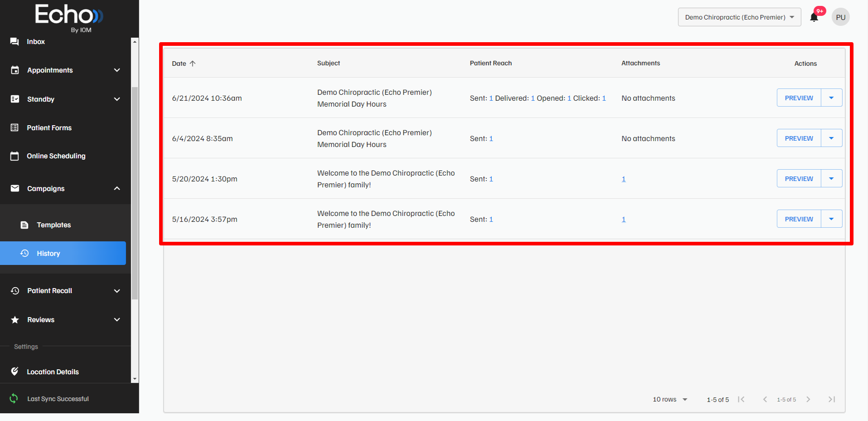Open the Inbox from the sidebar

(x=35, y=41)
